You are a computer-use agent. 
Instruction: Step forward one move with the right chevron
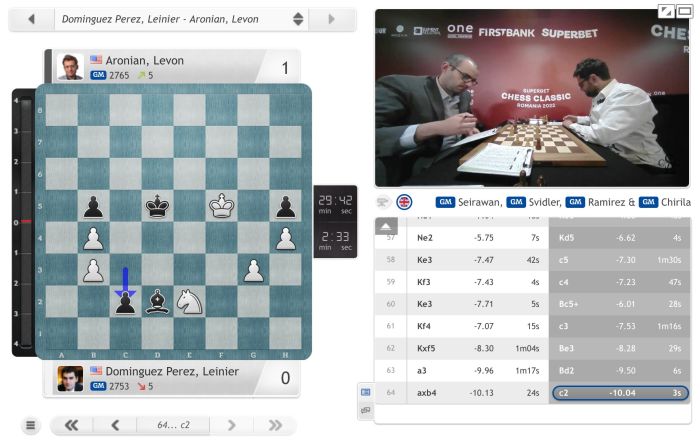231,425
